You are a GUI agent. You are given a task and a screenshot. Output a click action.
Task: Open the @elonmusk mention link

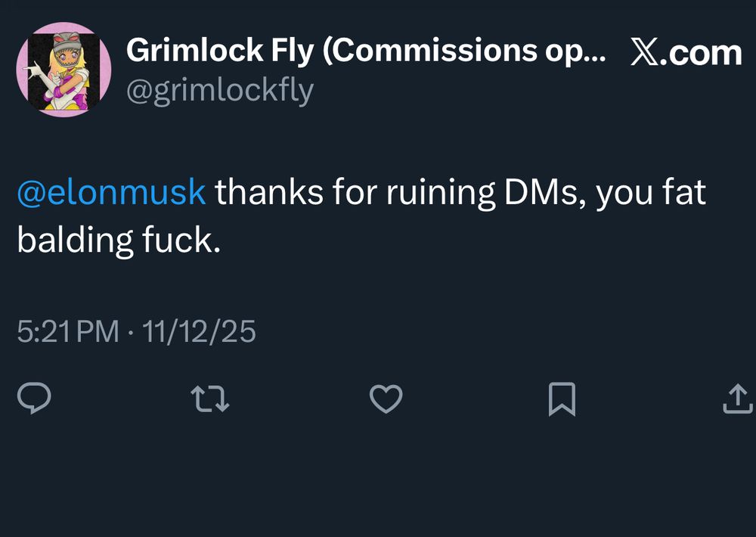[111, 193]
